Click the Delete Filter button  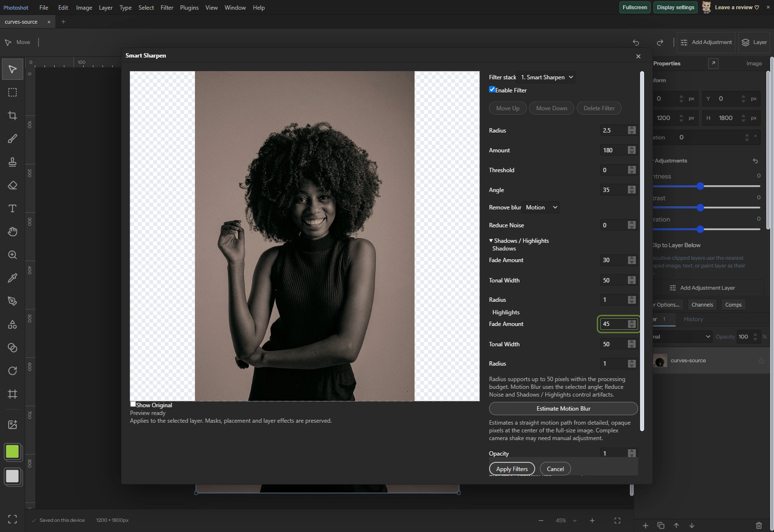pos(599,108)
